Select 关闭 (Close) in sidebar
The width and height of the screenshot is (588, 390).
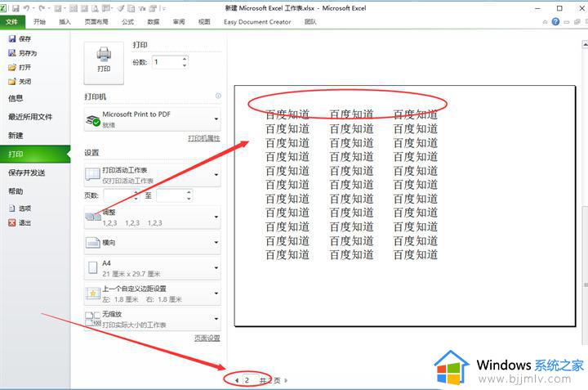pyautogui.click(x=20, y=82)
